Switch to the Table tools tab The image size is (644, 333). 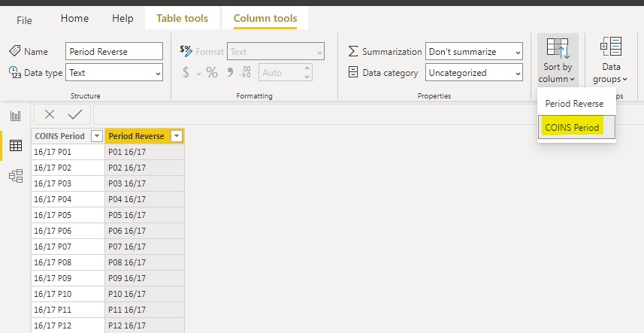tap(182, 19)
